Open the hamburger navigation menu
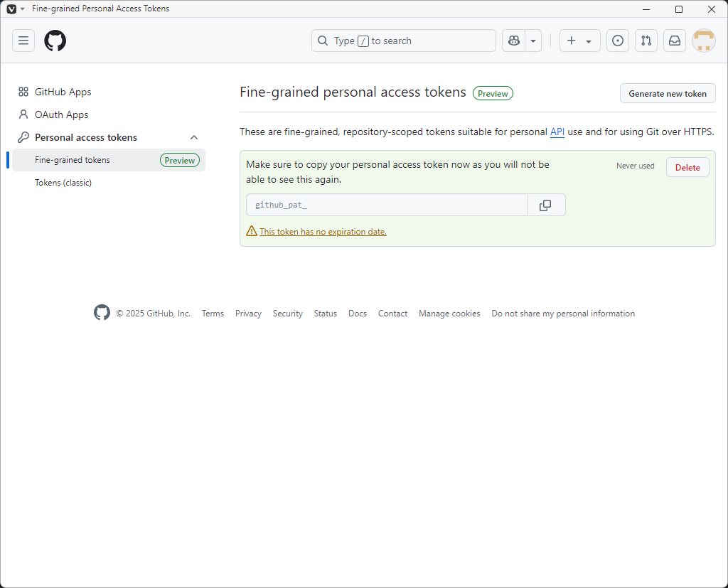The width and height of the screenshot is (728, 588). click(23, 41)
